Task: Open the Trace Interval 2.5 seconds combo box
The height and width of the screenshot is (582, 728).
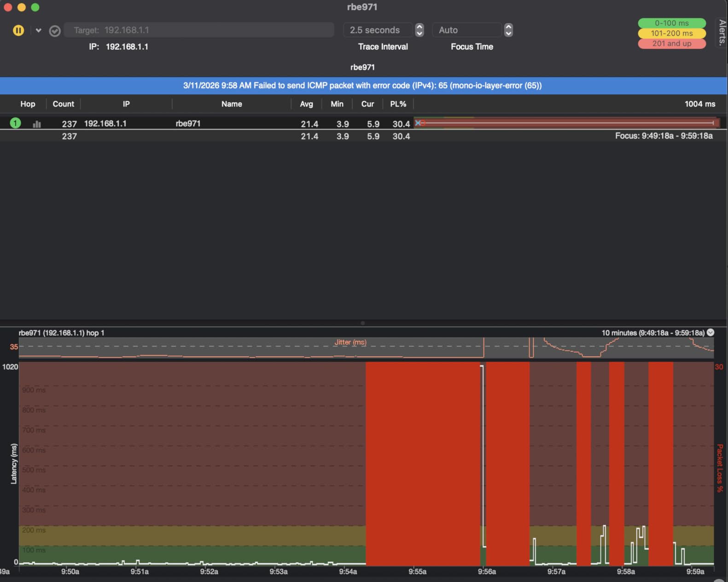Action: pos(378,30)
